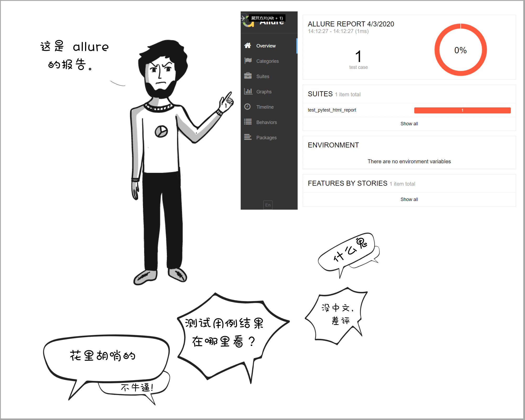Open the Behaviors sidebar label
The image size is (525, 420).
pos(266,122)
